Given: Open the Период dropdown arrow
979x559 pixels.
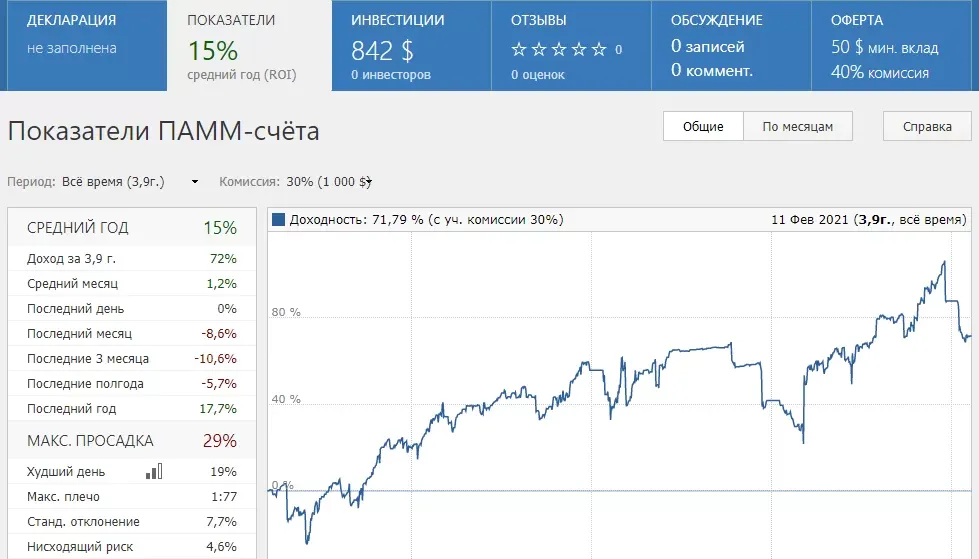Looking at the screenshot, I should (x=195, y=182).
